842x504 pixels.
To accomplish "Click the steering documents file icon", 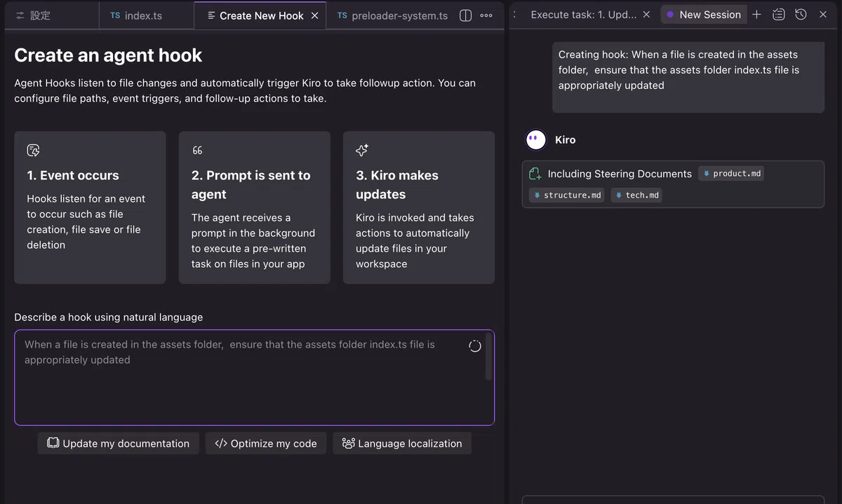I will click(x=535, y=174).
